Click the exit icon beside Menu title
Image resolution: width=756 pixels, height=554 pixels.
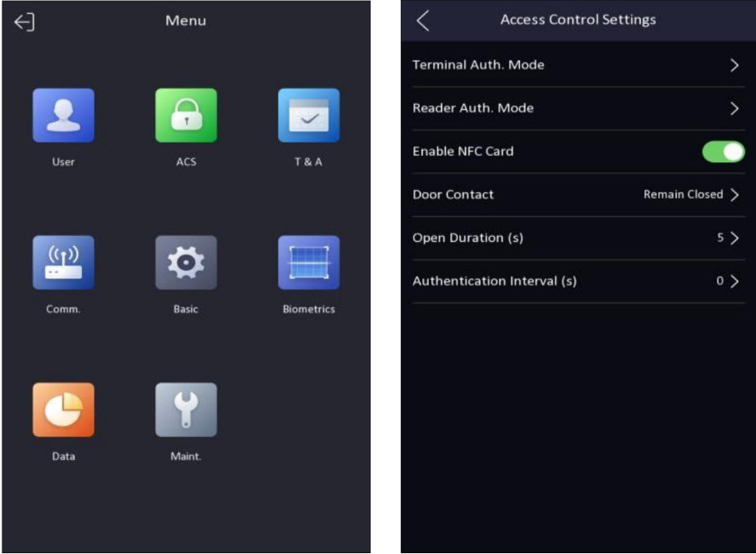[24, 21]
